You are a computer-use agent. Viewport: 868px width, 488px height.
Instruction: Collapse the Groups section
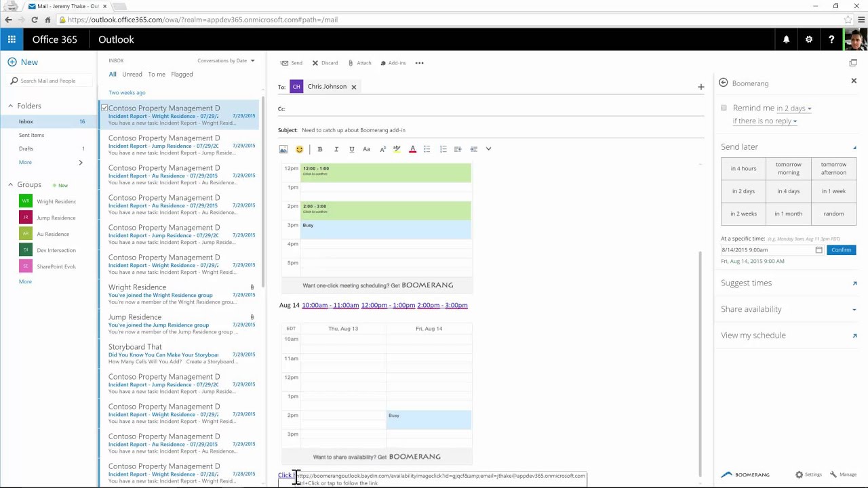click(x=10, y=184)
